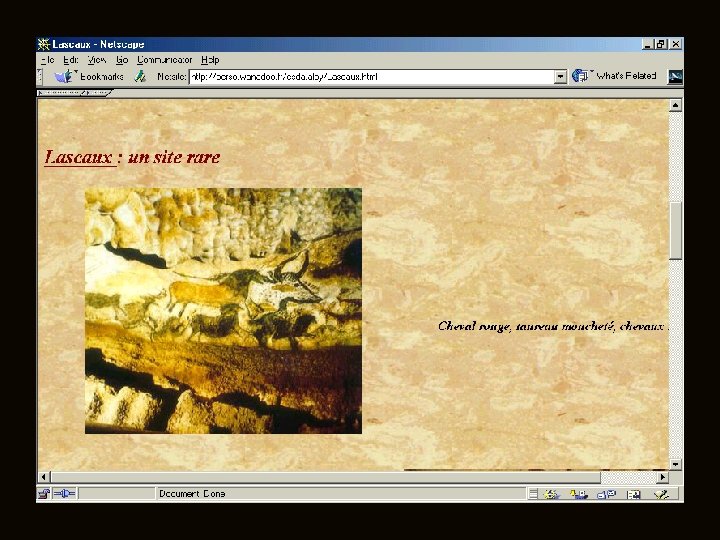The height and width of the screenshot is (540, 720).
Task: Click the Netsite URL address field
Action: point(371,77)
